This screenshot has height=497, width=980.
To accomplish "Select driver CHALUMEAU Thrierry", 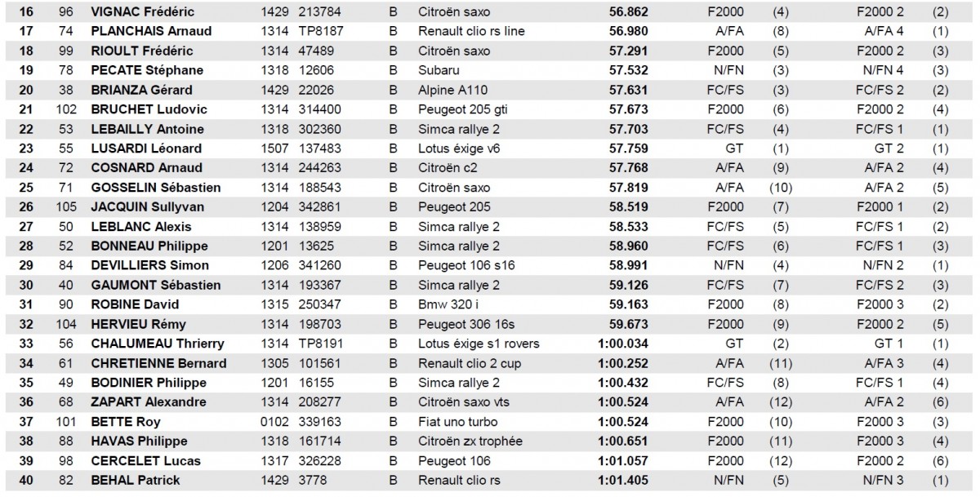I will pyautogui.click(x=158, y=344).
